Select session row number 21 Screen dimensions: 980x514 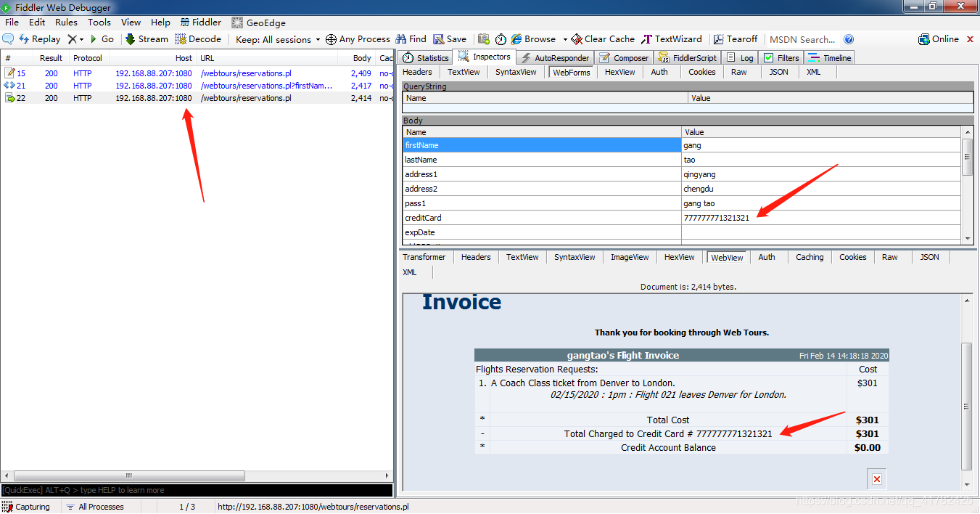pos(197,86)
